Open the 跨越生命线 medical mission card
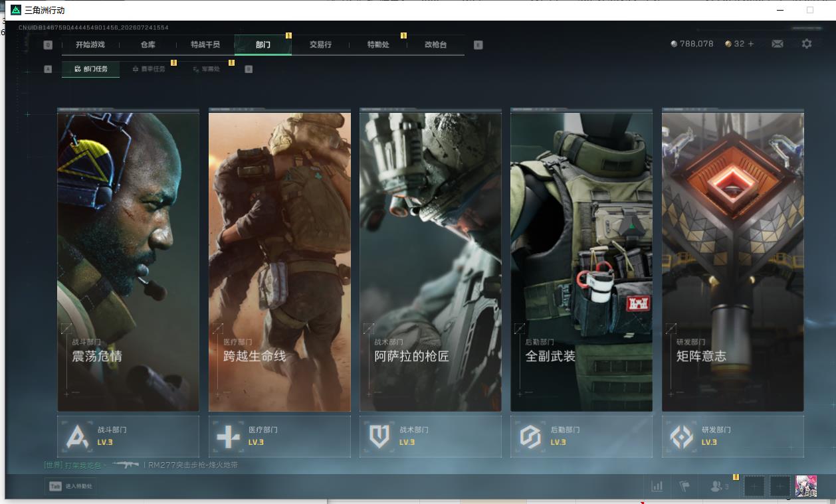The image size is (836, 504). tap(280, 260)
